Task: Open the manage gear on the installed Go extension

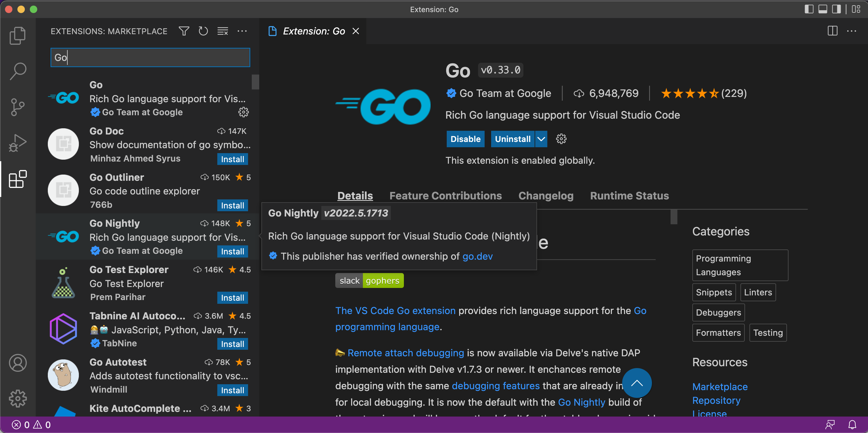Action: (243, 112)
